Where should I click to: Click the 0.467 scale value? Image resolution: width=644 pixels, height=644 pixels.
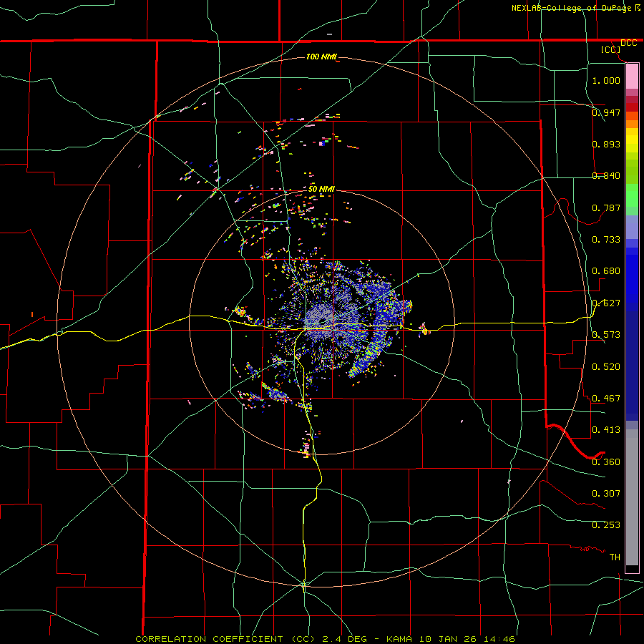pyautogui.click(x=606, y=399)
